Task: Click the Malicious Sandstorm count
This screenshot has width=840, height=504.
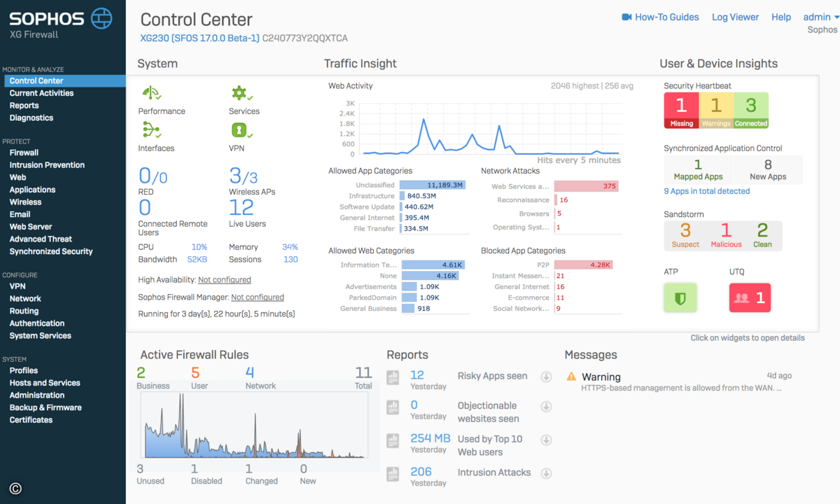Action: point(726,235)
